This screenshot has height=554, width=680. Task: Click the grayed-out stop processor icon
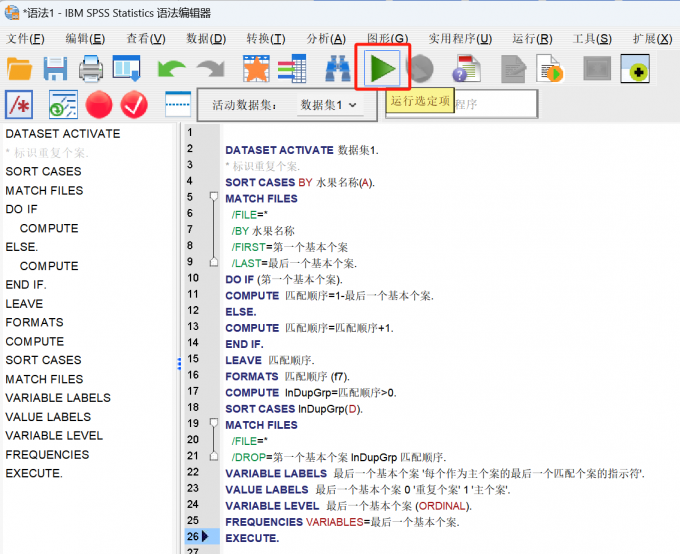coord(421,69)
